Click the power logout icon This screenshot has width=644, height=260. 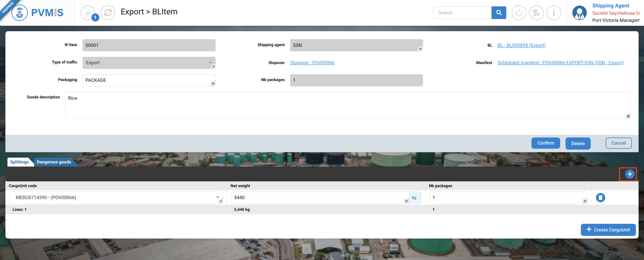(519, 13)
